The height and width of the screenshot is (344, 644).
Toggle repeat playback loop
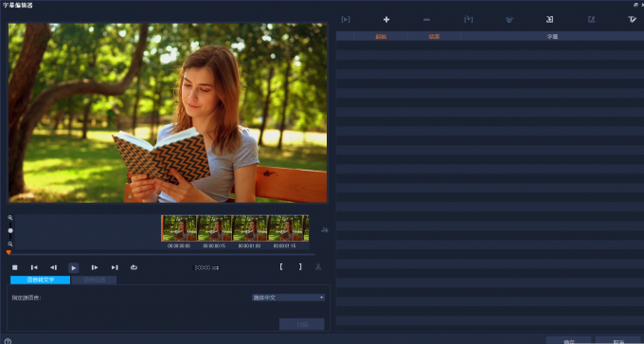click(134, 267)
